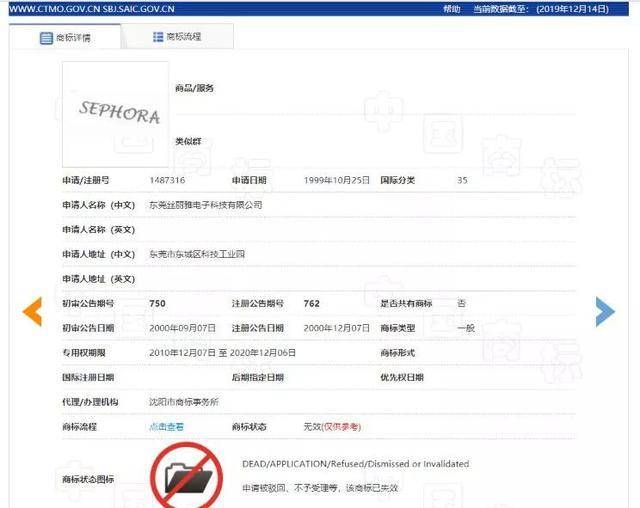This screenshot has width=640, height=508.
Task: Click the 点击查看 link for trademark flow
Action: 166,427
